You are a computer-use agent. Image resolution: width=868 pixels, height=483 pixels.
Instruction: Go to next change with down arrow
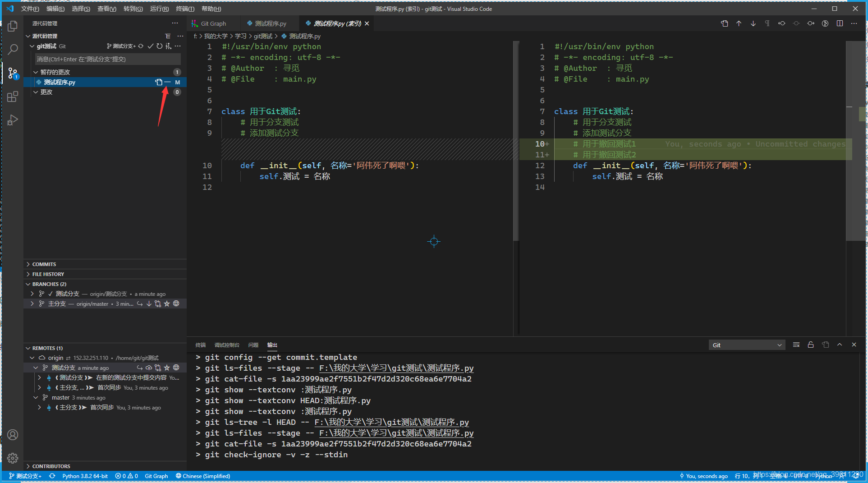753,23
